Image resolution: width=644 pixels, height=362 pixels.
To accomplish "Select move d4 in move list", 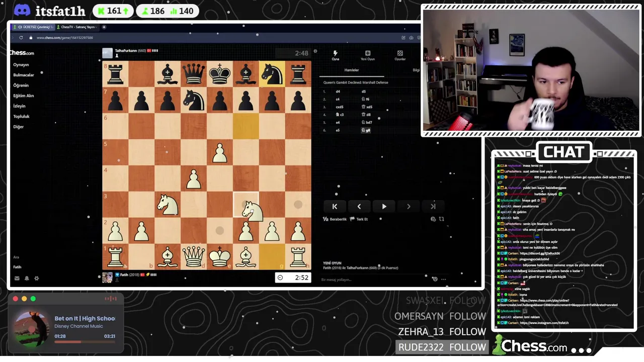I will click(x=338, y=92).
